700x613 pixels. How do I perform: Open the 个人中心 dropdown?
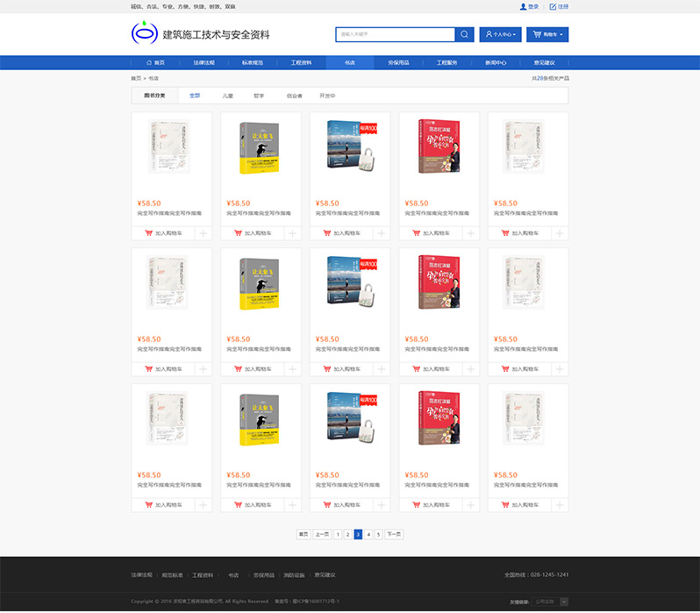pos(500,35)
